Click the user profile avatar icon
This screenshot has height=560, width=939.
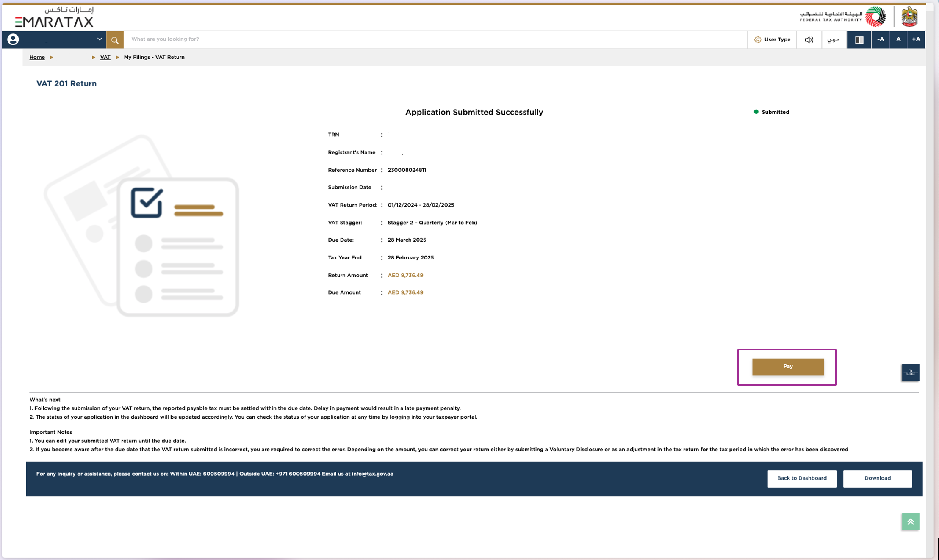click(13, 39)
